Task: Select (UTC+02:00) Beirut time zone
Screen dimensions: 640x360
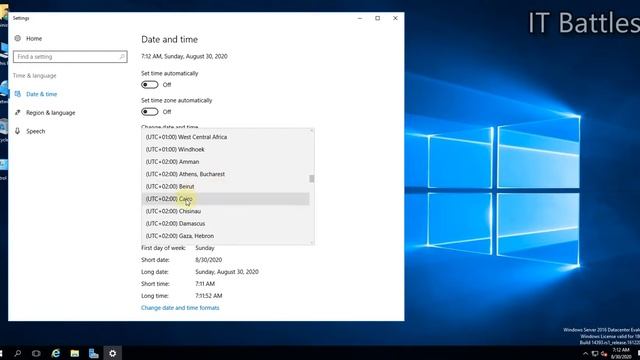Action: pos(225,187)
